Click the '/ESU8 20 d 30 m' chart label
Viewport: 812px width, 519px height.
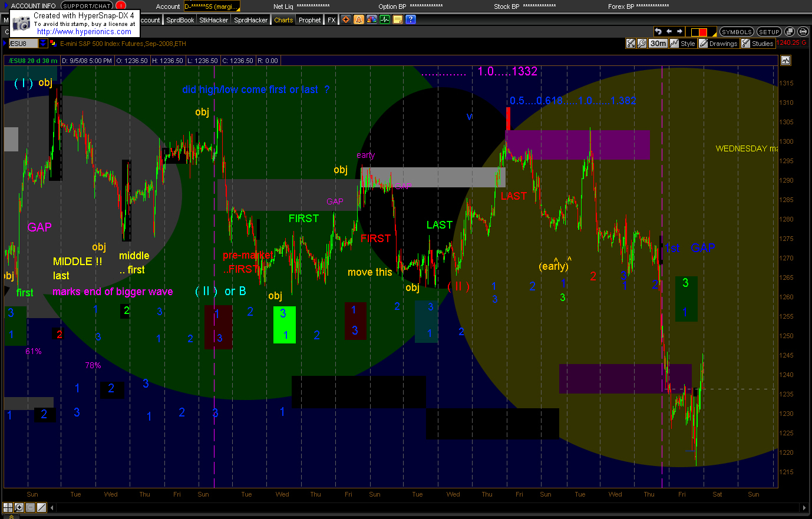coord(33,61)
